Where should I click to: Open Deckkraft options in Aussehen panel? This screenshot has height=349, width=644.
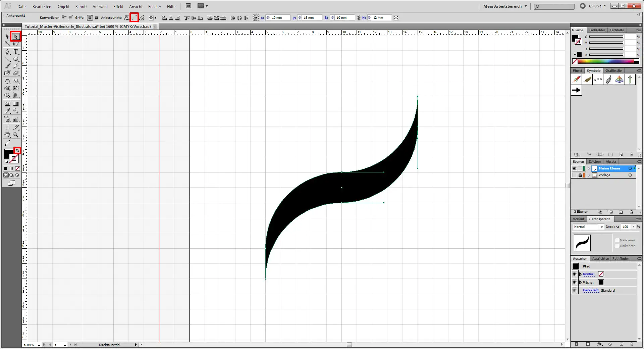[x=590, y=290]
